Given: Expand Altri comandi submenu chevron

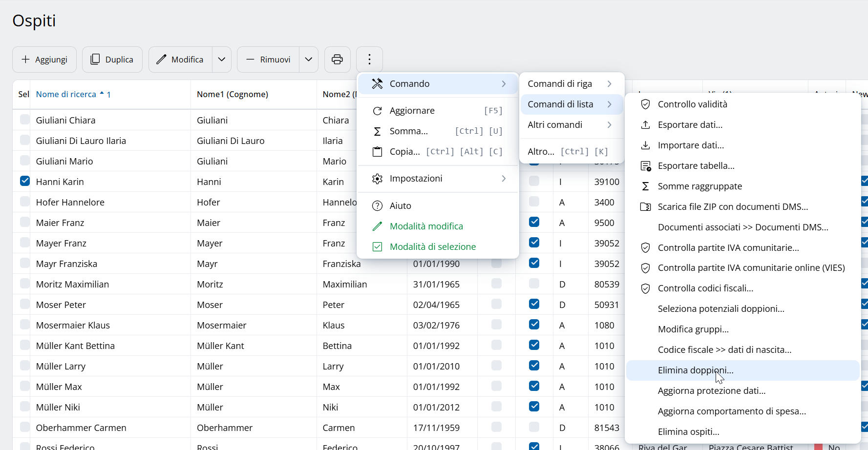Looking at the screenshot, I should 609,125.
